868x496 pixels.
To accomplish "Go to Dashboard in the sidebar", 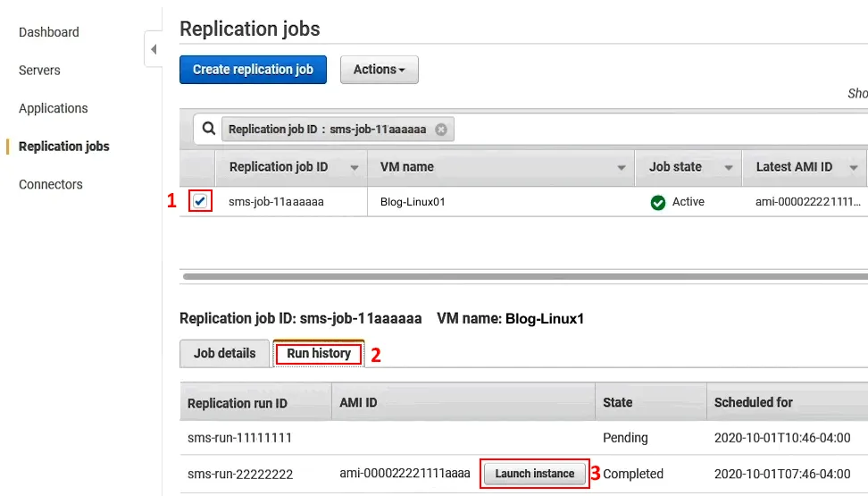I will 49,32.
